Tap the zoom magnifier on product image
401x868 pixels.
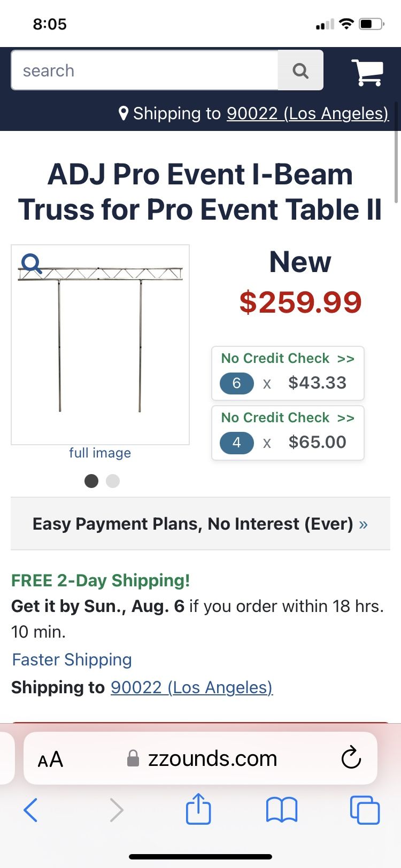pyautogui.click(x=32, y=263)
